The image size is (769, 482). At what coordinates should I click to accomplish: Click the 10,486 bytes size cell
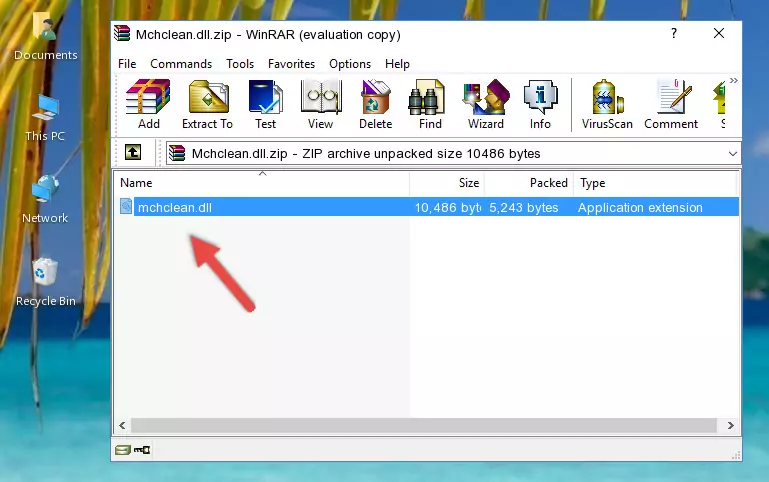[447, 207]
